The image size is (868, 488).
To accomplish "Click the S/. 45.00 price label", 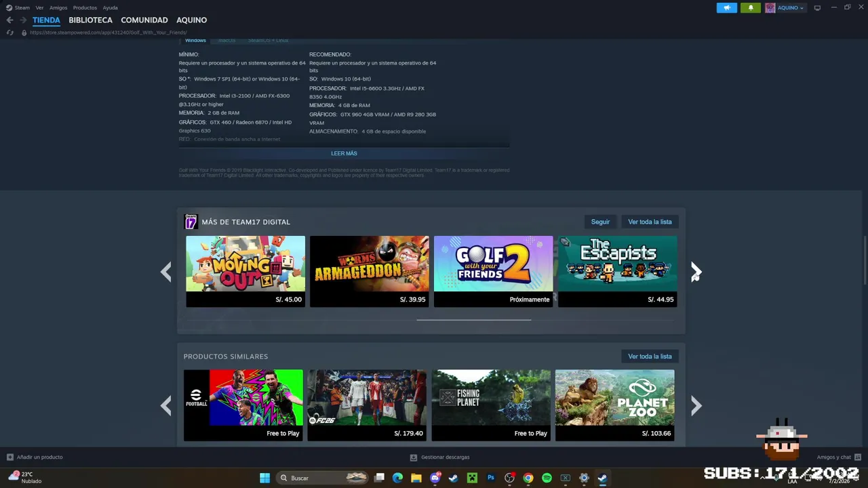I will click(x=289, y=300).
